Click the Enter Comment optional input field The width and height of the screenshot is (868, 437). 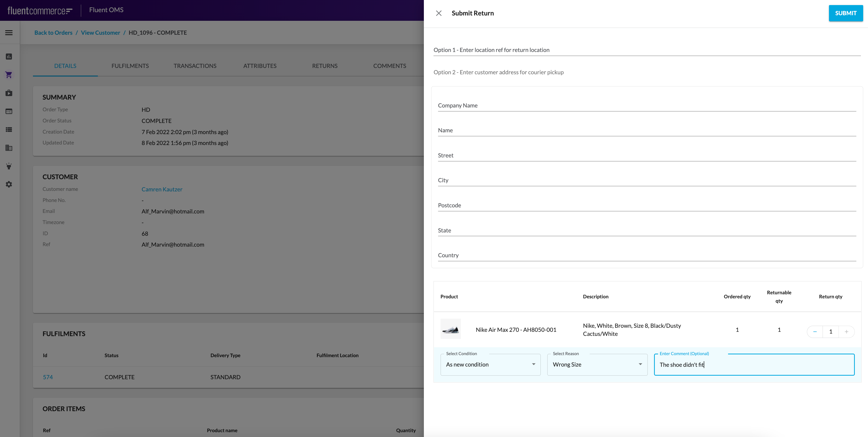tap(754, 365)
